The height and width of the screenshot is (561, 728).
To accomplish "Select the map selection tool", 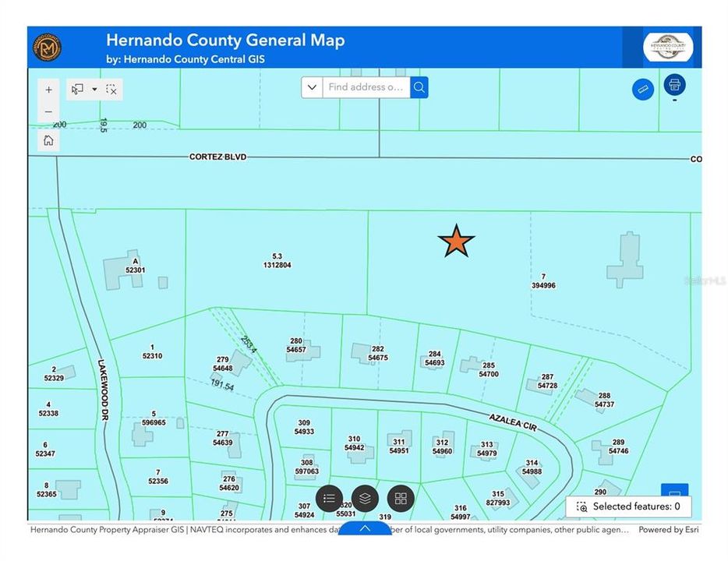I will pyautogui.click(x=75, y=89).
